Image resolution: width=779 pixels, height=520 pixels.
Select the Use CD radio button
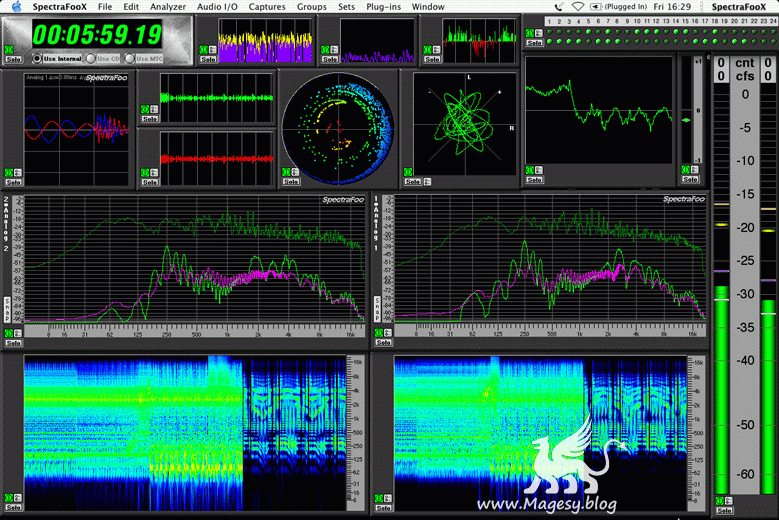[x=90, y=58]
